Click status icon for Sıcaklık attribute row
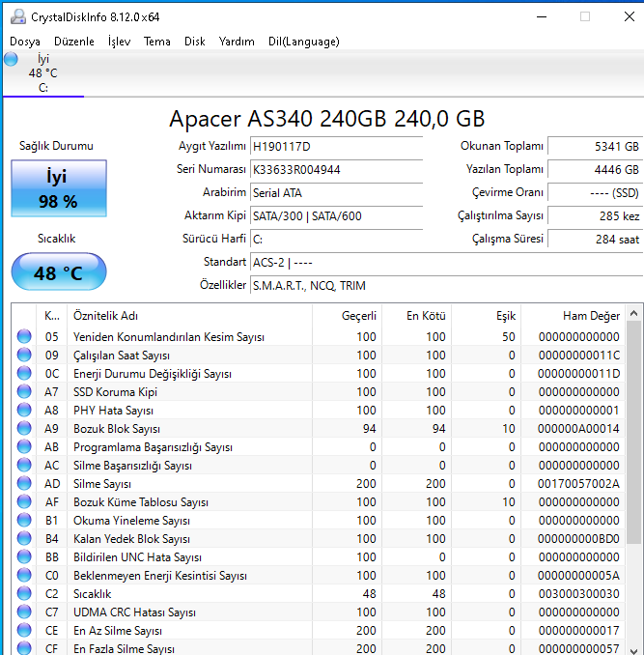This screenshot has height=655, width=644. (24, 594)
